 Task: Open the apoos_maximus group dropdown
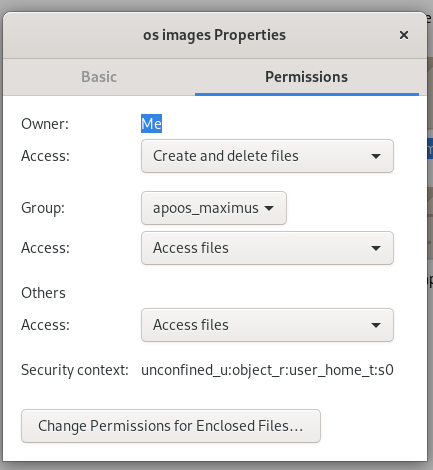pos(214,208)
